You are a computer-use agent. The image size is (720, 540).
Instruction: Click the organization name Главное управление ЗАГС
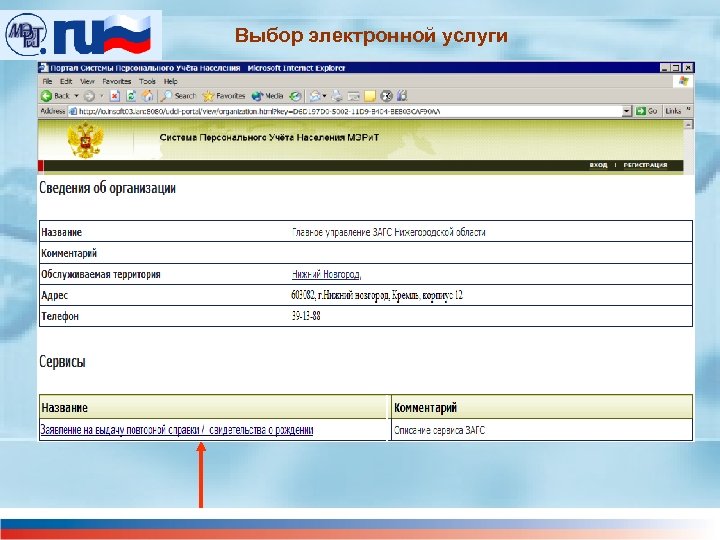click(388, 232)
